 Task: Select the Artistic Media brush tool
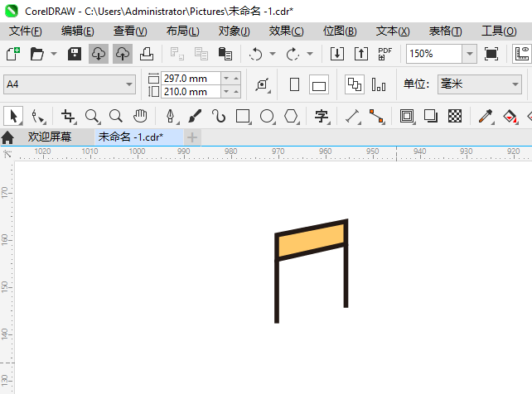coord(195,116)
